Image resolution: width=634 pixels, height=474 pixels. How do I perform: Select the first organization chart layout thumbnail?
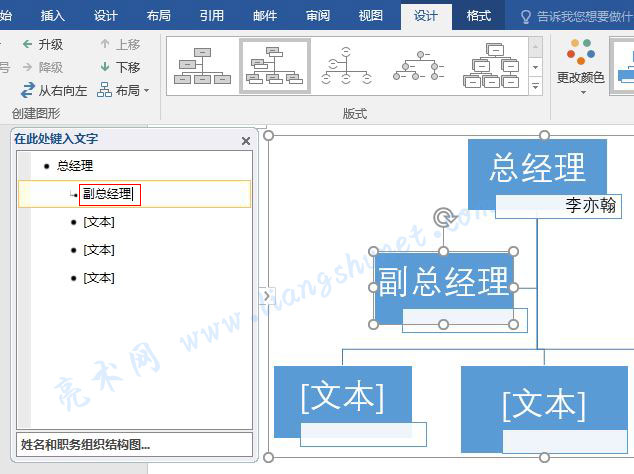[202, 66]
